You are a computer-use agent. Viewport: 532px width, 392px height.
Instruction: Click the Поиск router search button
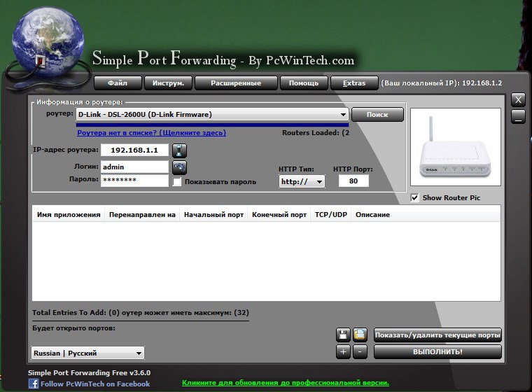tap(377, 115)
